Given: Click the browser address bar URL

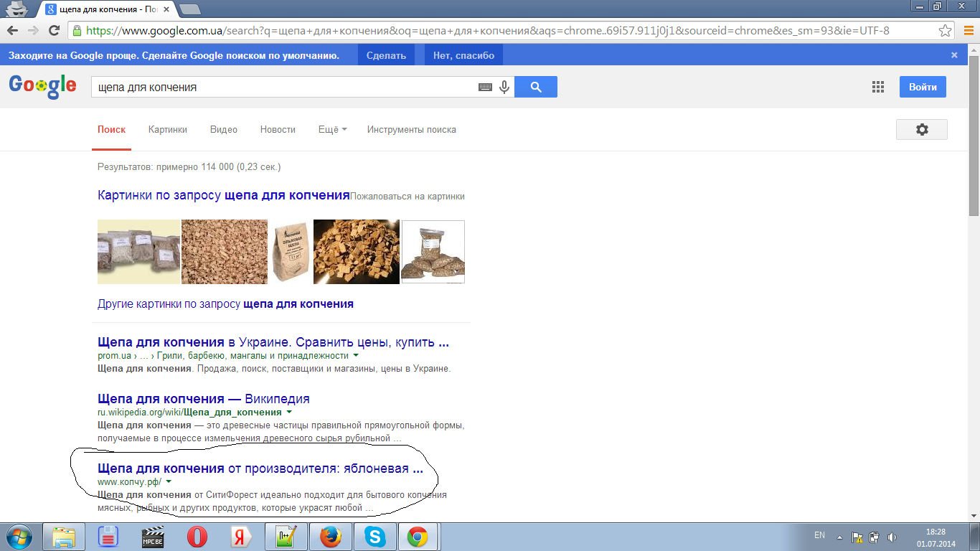Looking at the screenshot, I should (x=488, y=31).
